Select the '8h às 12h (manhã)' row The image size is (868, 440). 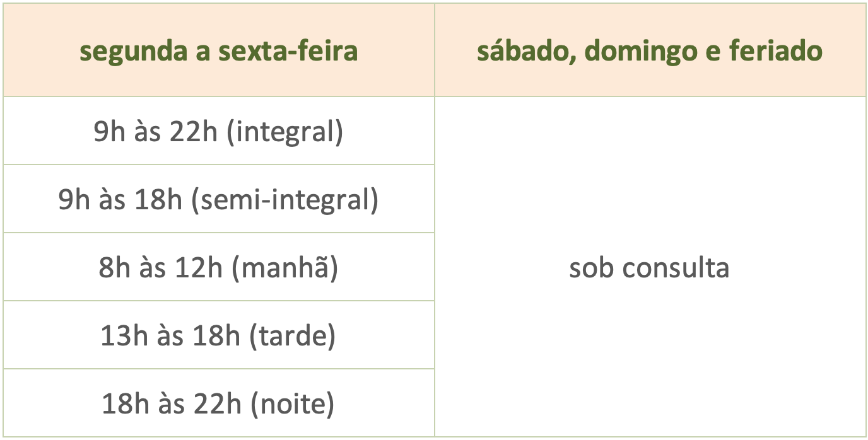(218, 268)
